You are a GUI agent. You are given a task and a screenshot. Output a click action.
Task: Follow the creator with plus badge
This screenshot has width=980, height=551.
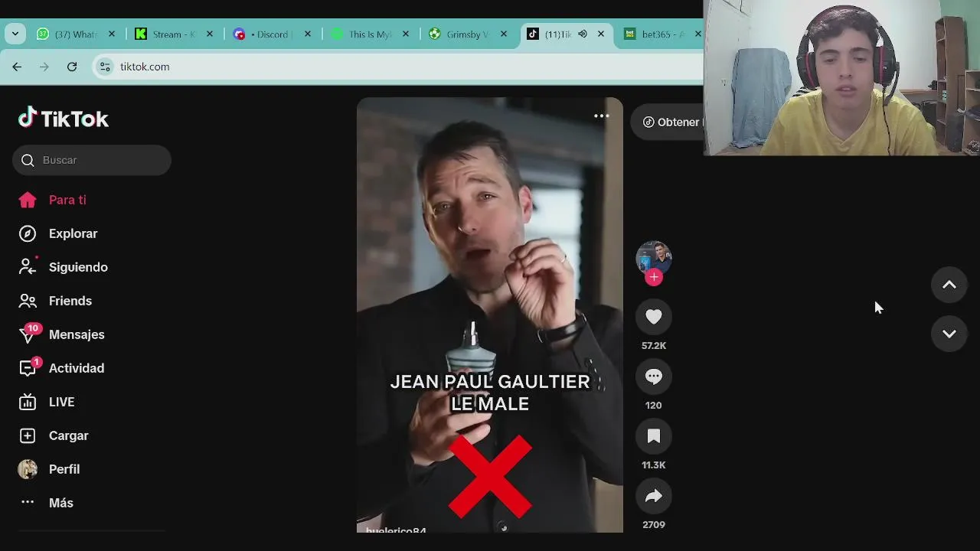pos(654,277)
